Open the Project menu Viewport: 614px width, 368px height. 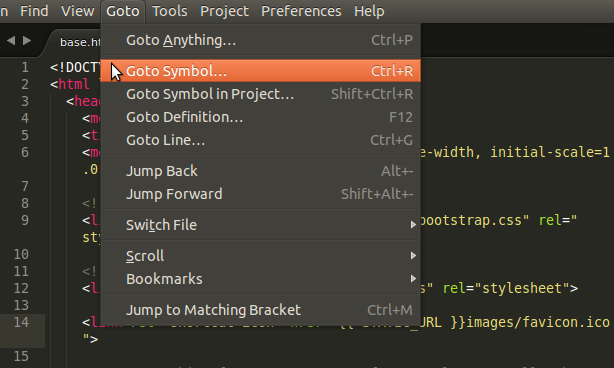[224, 11]
